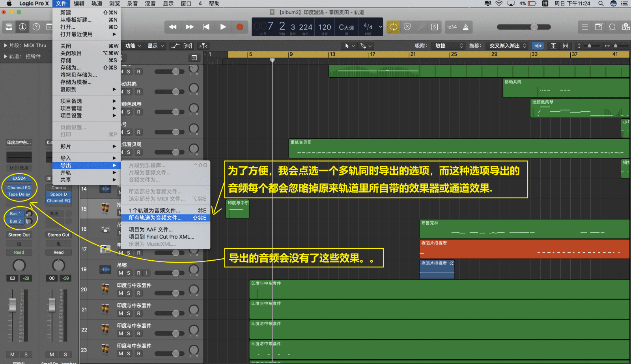Open the media Browsers icon
Screen dimensions: 631x364
click(x=625, y=27)
